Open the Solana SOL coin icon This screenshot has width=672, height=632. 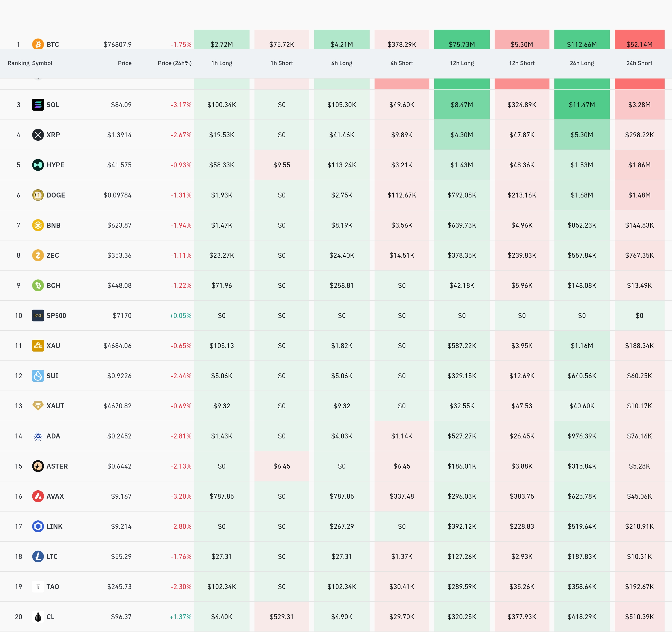(x=38, y=105)
